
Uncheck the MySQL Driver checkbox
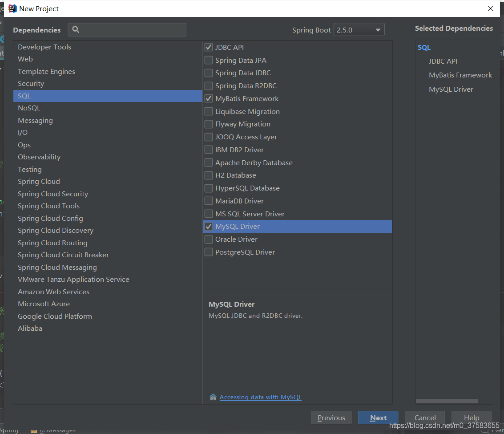[209, 227]
